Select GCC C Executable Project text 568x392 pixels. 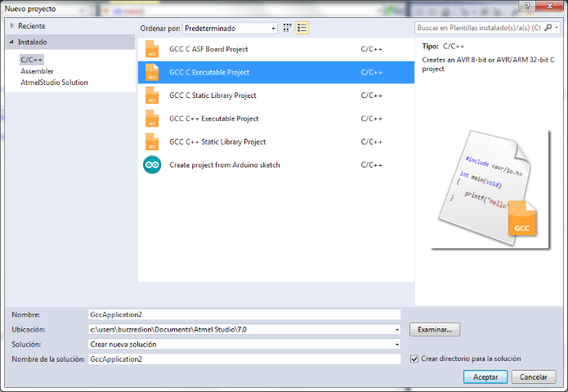point(209,73)
